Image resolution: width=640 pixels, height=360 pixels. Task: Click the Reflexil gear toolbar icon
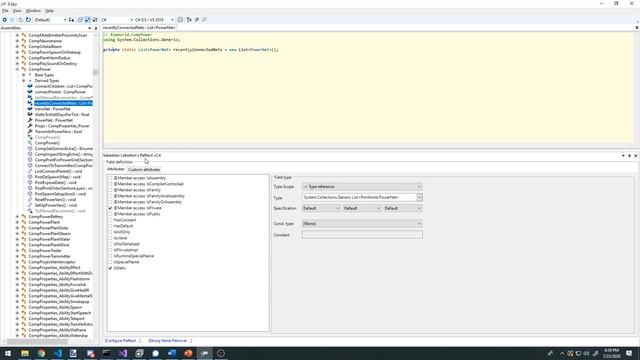click(x=180, y=20)
